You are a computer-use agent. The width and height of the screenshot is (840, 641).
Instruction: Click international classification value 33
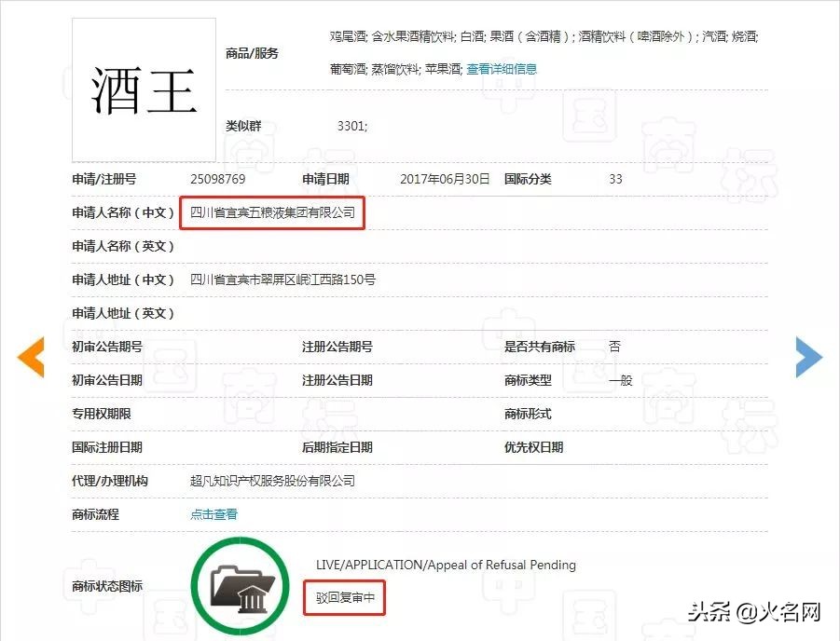pos(614,179)
